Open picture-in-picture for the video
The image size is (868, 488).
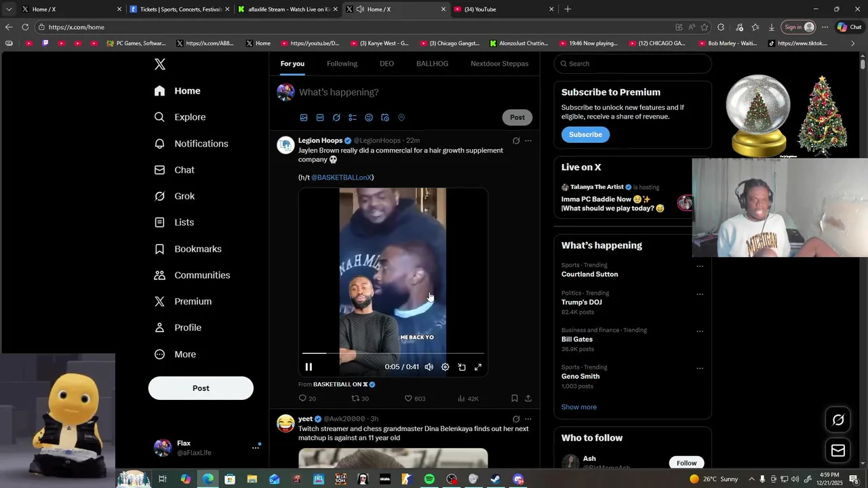click(x=462, y=367)
